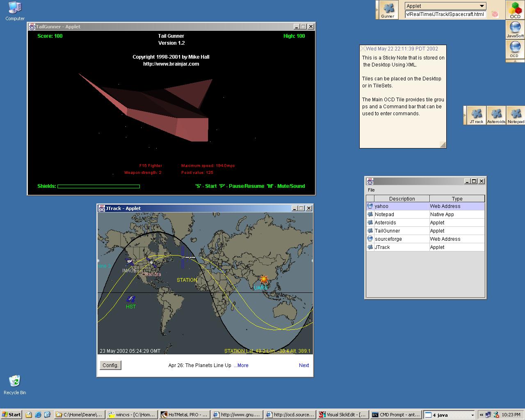The height and width of the screenshot is (420, 525).
Task: Click the Description column header
Action: coord(402,199)
